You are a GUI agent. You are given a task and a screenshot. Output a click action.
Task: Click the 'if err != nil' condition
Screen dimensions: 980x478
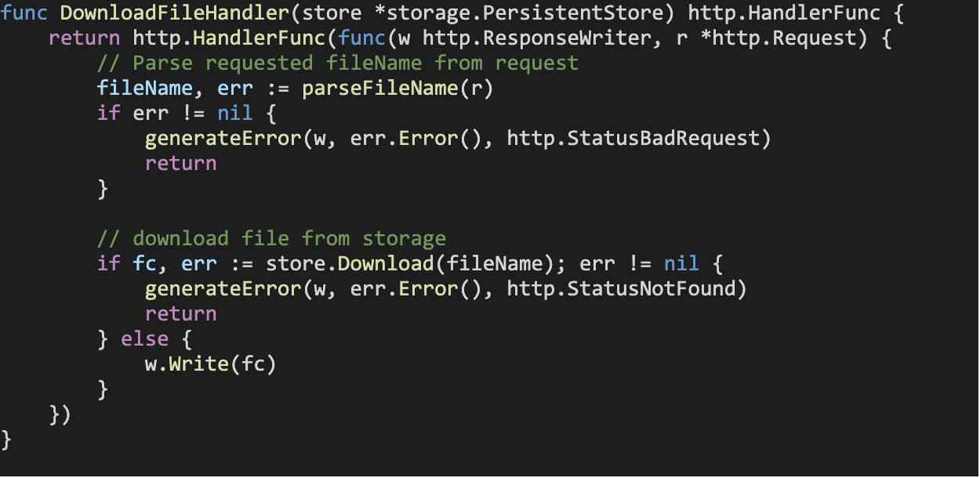(175, 114)
